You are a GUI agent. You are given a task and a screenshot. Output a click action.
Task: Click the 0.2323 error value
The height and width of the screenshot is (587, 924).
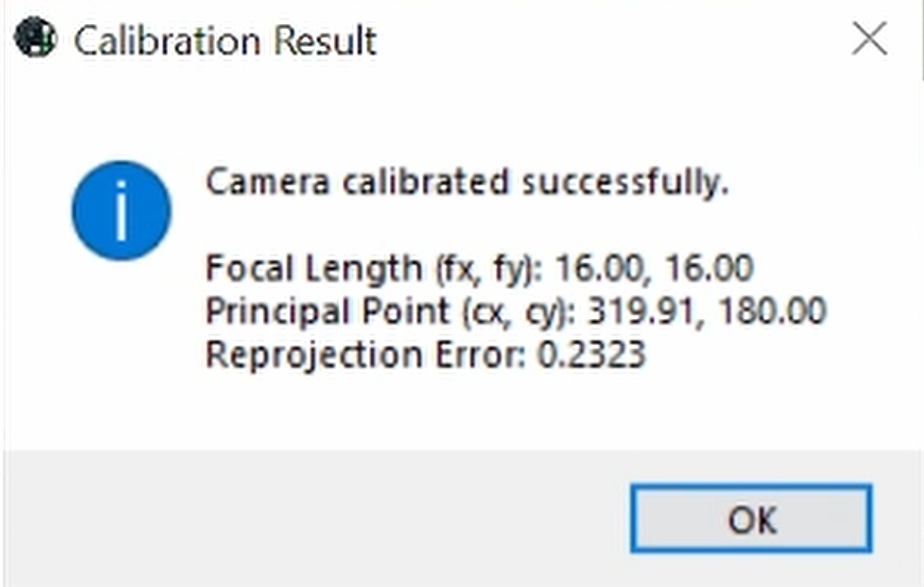592,354
